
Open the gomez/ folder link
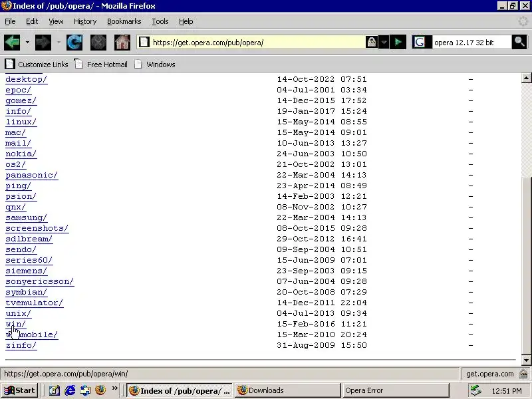(x=21, y=101)
